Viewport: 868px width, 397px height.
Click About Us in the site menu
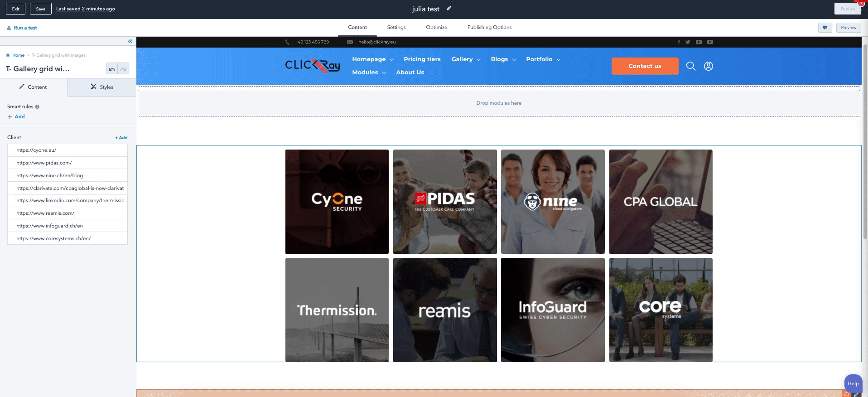[x=410, y=73]
